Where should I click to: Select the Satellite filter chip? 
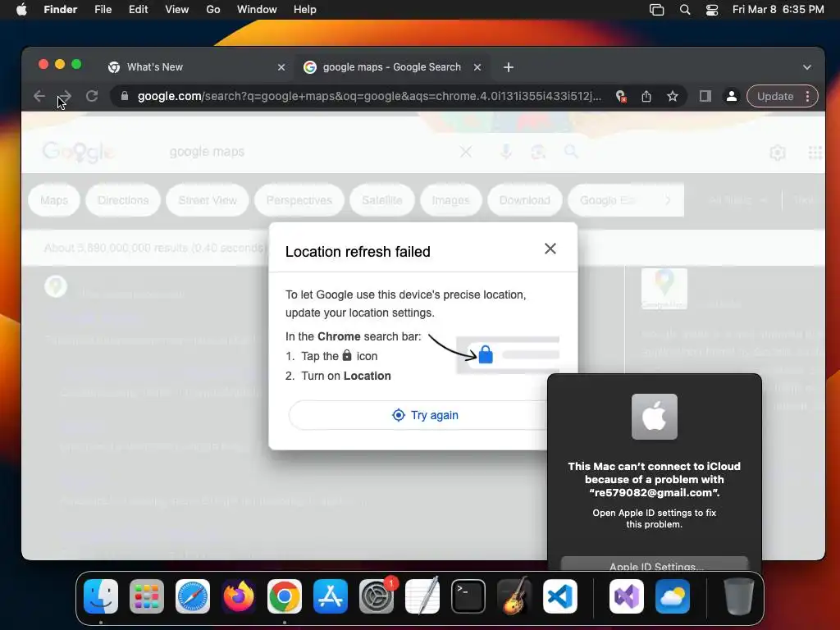click(382, 200)
